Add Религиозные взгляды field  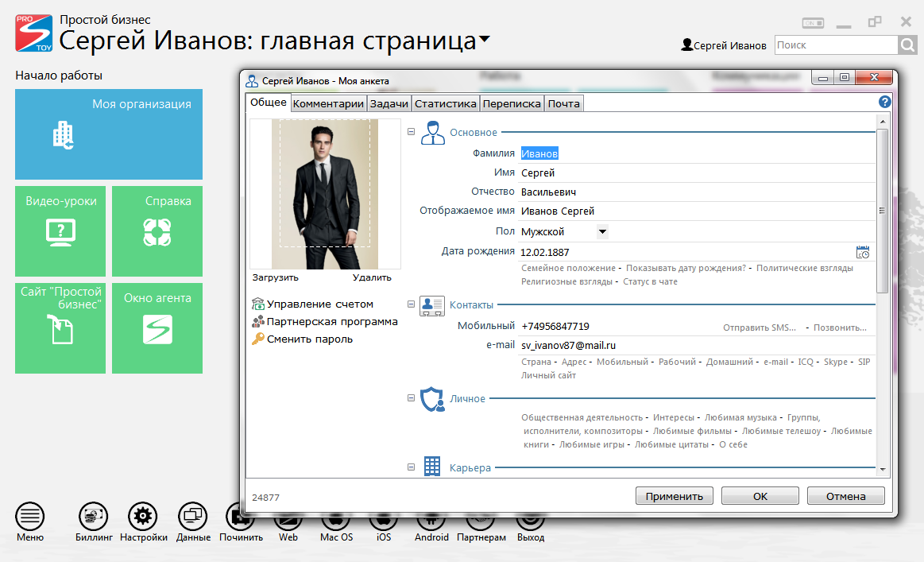(567, 282)
